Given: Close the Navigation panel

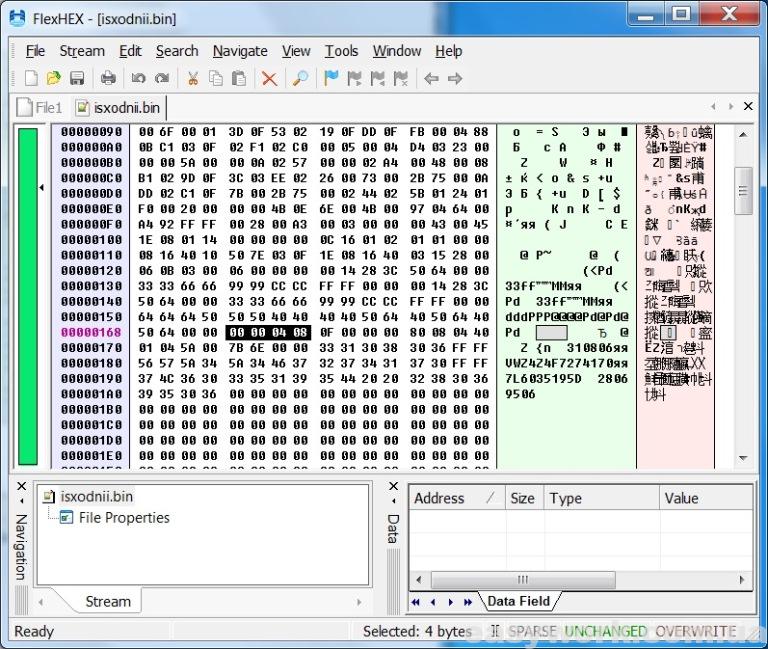Looking at the screenshot, I should [20, 487].
